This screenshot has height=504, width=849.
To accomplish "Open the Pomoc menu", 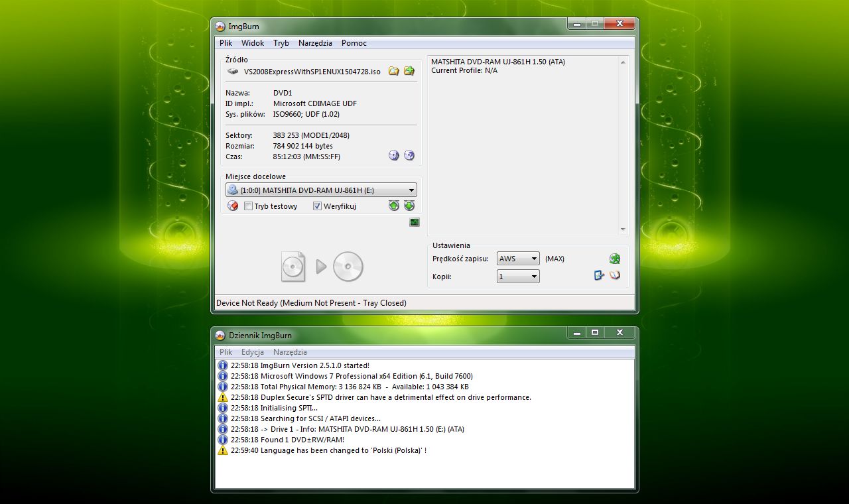I will pos(354,43).
